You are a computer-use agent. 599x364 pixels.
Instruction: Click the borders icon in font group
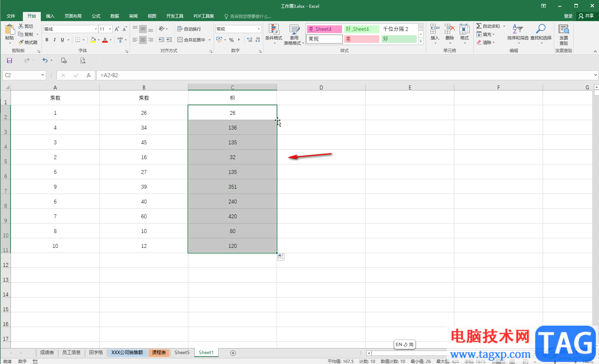78,40
